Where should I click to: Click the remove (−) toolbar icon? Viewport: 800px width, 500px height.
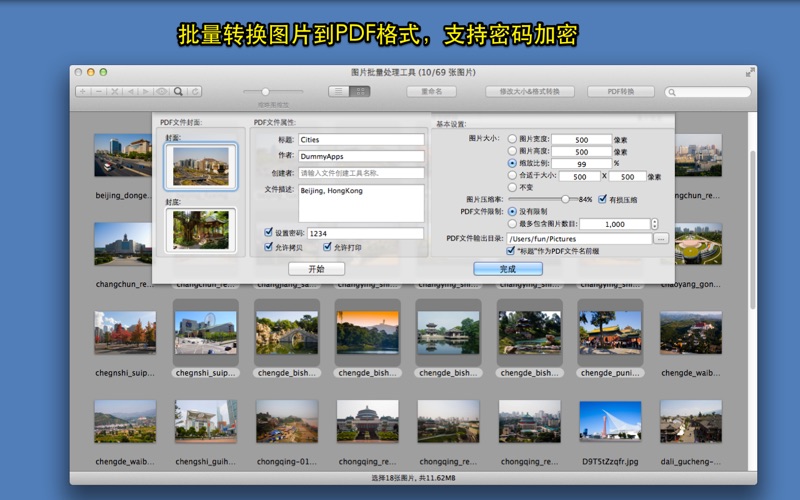[x=99, y=91]
